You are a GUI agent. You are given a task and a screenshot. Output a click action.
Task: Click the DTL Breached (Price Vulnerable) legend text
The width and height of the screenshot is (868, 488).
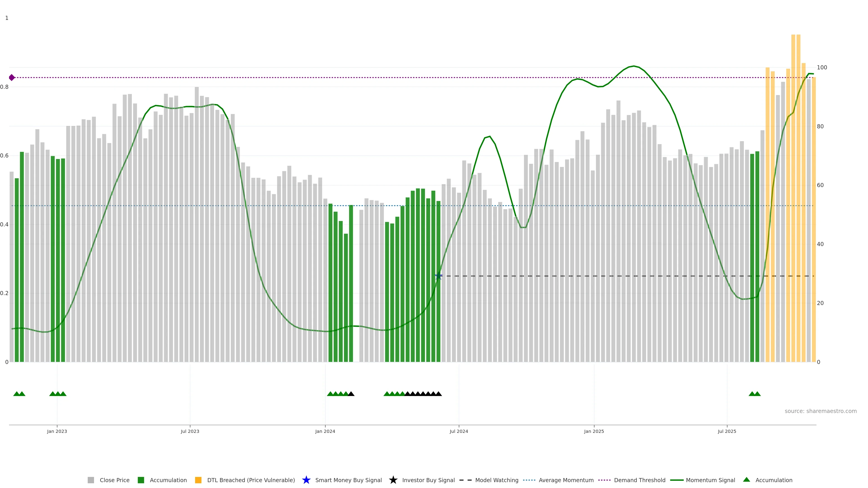[251, 480]
